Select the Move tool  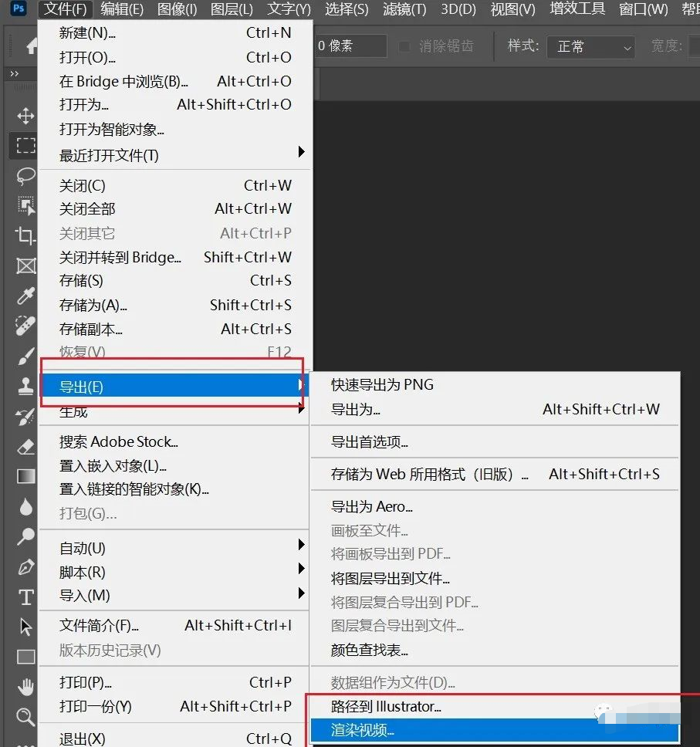pyautogui.click(x=25, y=116)
